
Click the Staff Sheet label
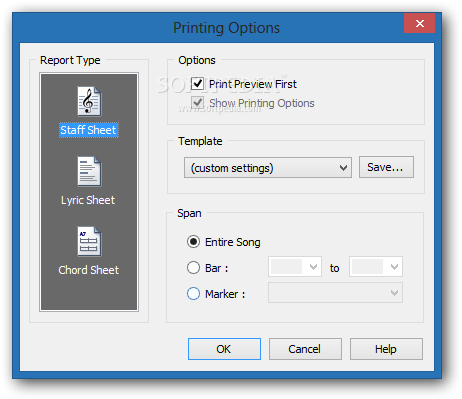(89, 130)
